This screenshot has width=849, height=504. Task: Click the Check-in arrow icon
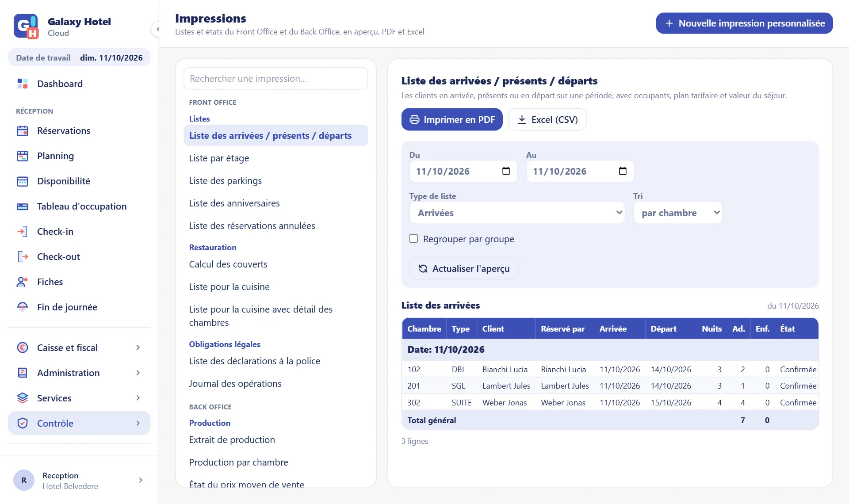23,232
